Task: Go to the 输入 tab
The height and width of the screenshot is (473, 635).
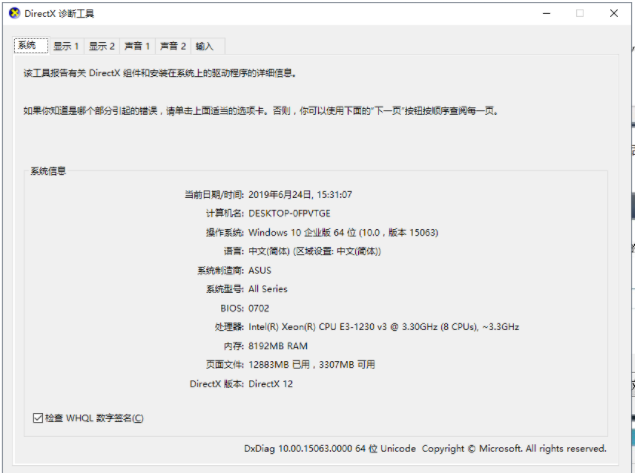Action: click(207, 46)
